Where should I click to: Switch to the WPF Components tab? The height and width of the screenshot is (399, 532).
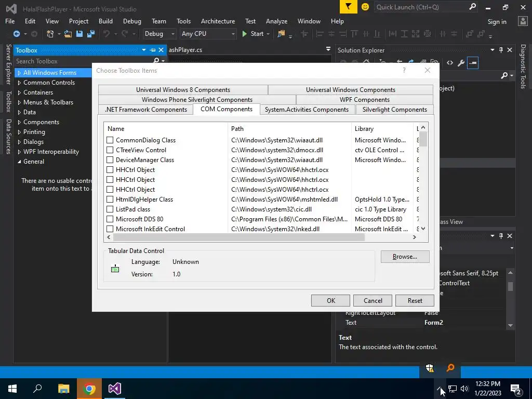(364, 99)
